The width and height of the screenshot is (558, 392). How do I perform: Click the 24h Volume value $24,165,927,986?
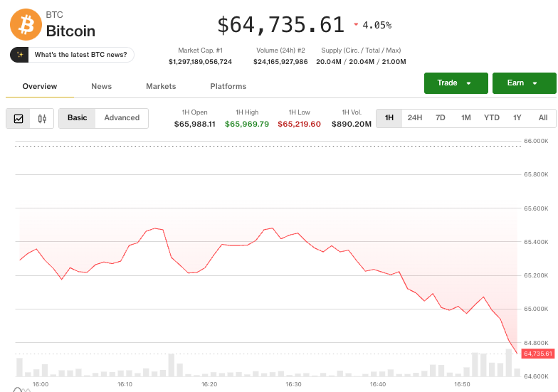[x=280, y=62]
